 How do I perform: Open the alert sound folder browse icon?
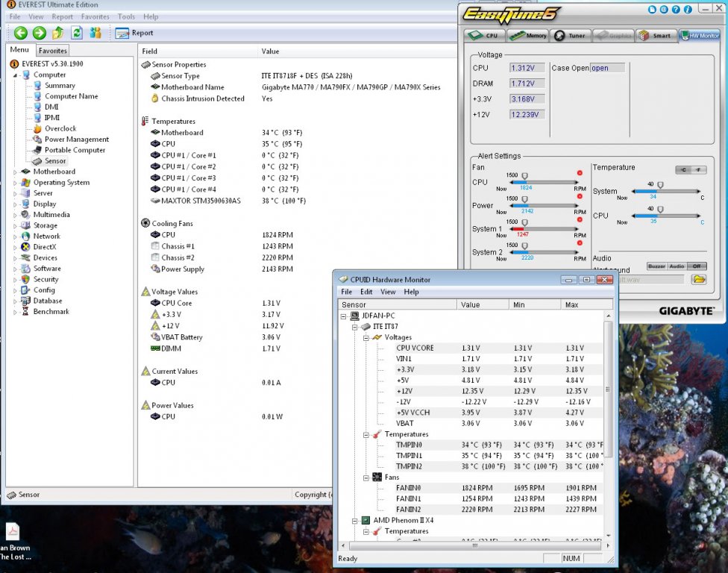(698, 279)
